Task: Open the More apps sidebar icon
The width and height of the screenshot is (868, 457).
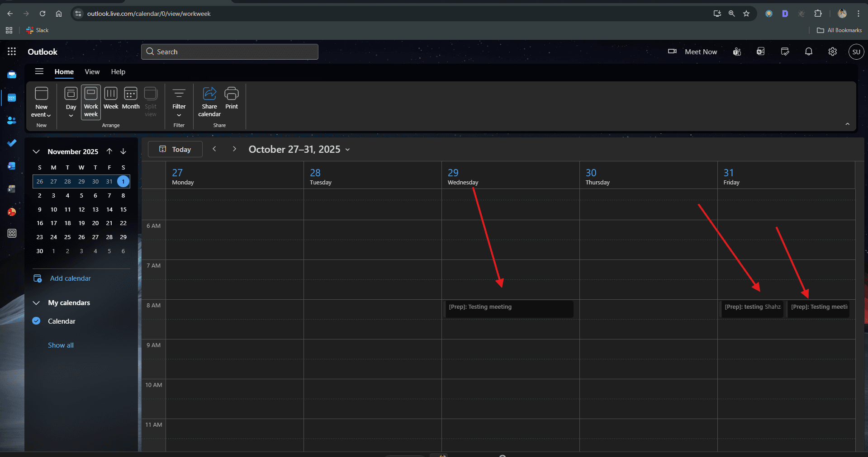Action: coord(12,233)
